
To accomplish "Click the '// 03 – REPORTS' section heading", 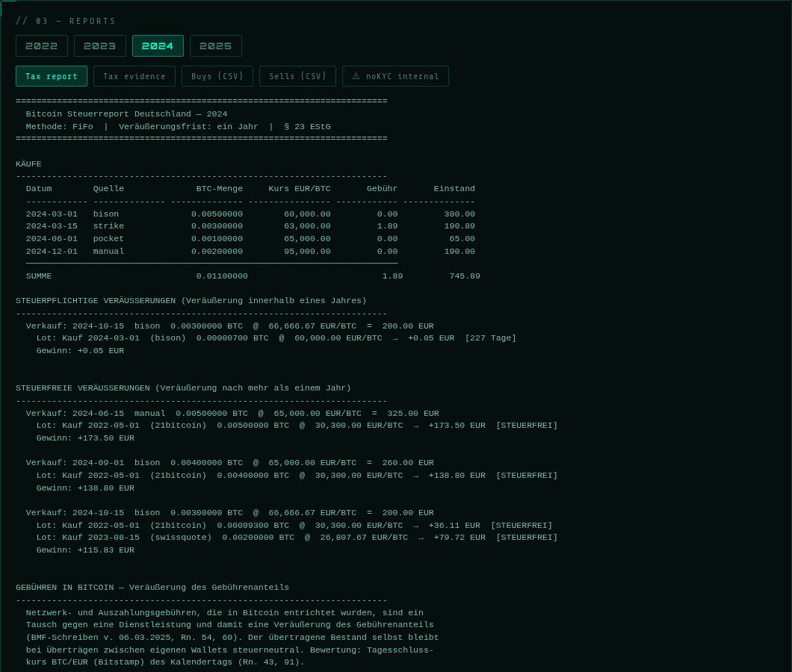I will pyautogui.click(x=66, y=21).
